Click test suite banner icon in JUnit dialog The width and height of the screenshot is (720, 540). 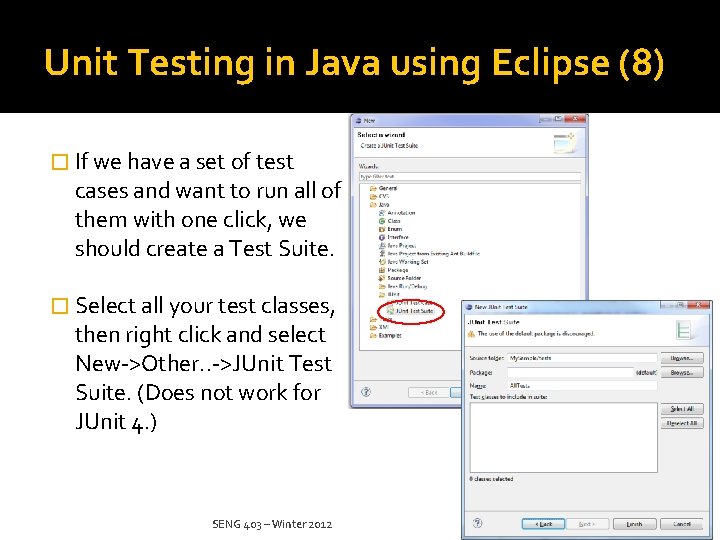[x=684, y=330]
